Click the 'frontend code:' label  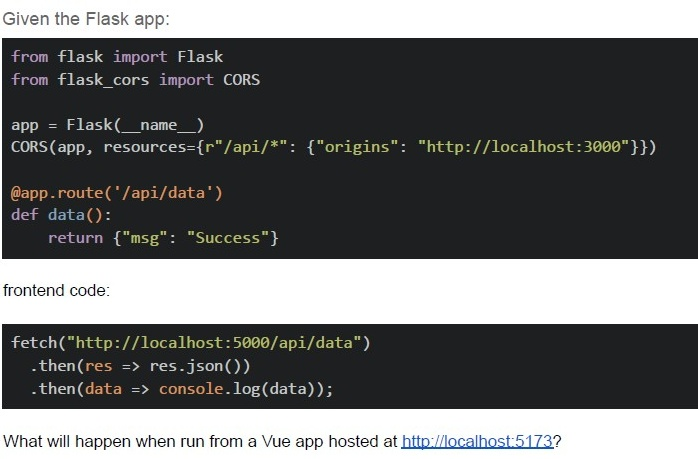coord(56,290)
